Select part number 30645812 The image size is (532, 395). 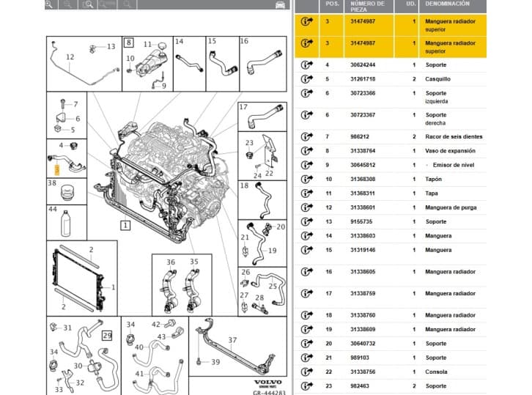[363, 165]
